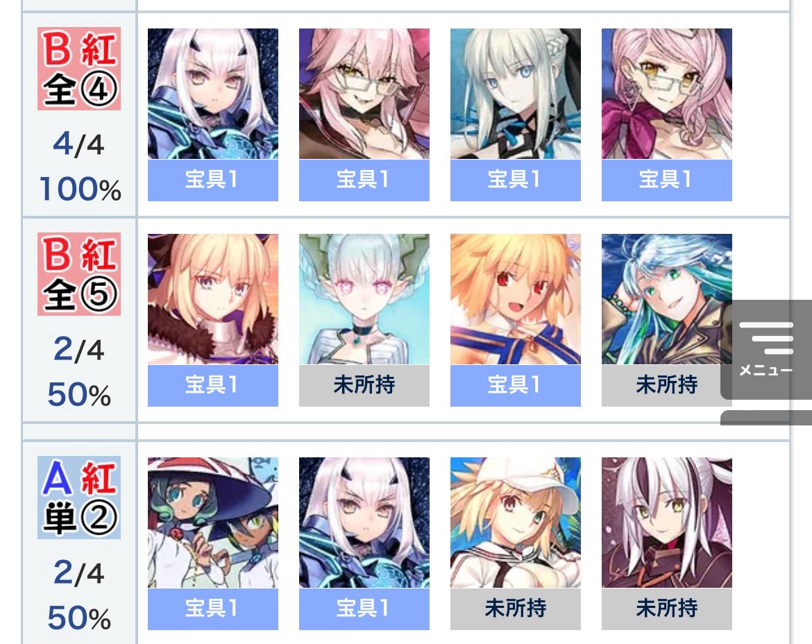The width and height of the screenshot is (812, 644).
Task: Select the teal-haired servant portrait
Action: tap(666, 299)
